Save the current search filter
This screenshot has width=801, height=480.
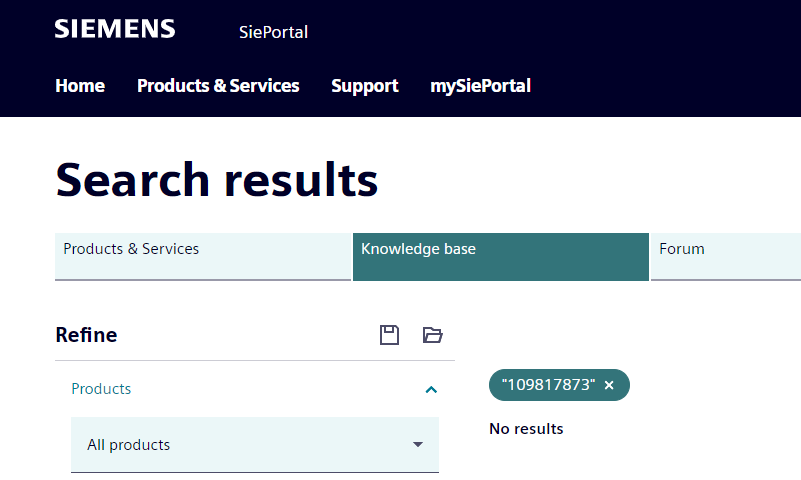click(x=390, y=335)
